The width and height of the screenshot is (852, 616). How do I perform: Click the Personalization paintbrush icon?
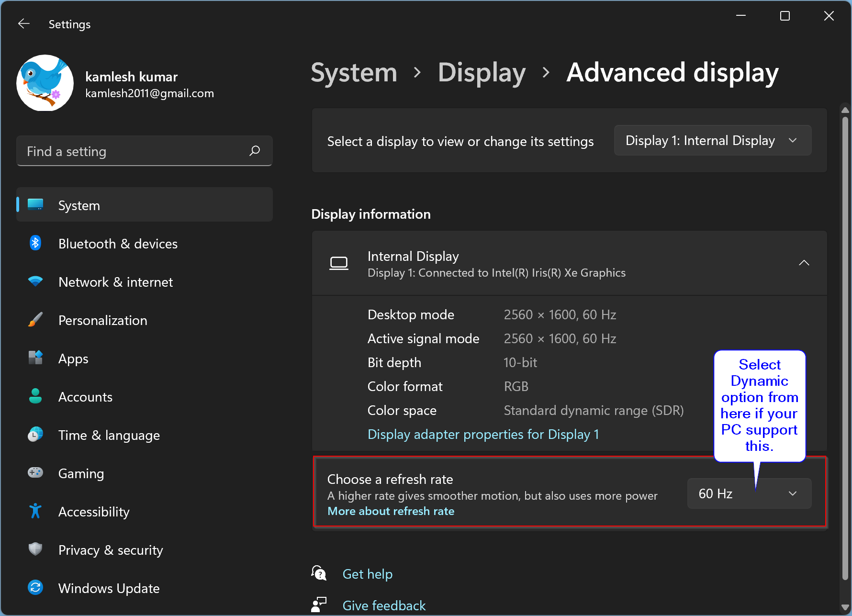pyautogui.click(x=35, y=320)
